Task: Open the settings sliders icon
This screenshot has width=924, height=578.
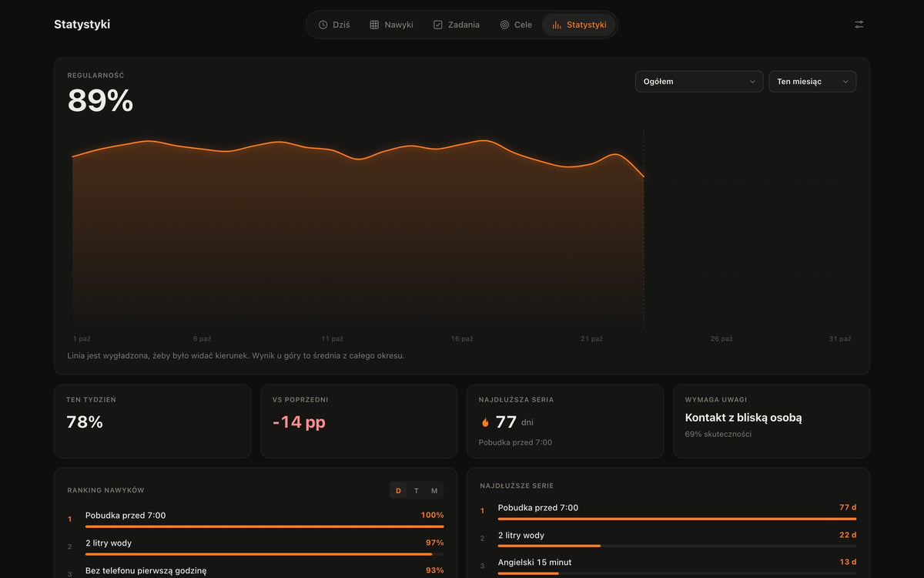Action: [859, 25]
